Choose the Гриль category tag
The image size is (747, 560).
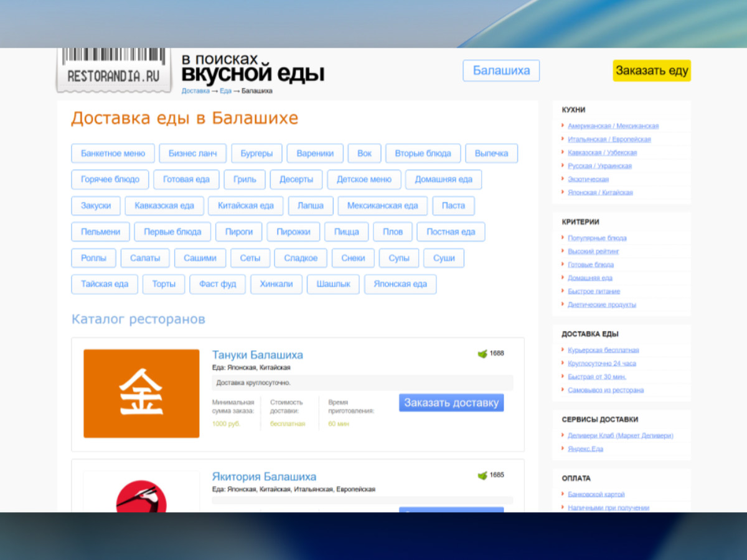[x=245, y=179]
